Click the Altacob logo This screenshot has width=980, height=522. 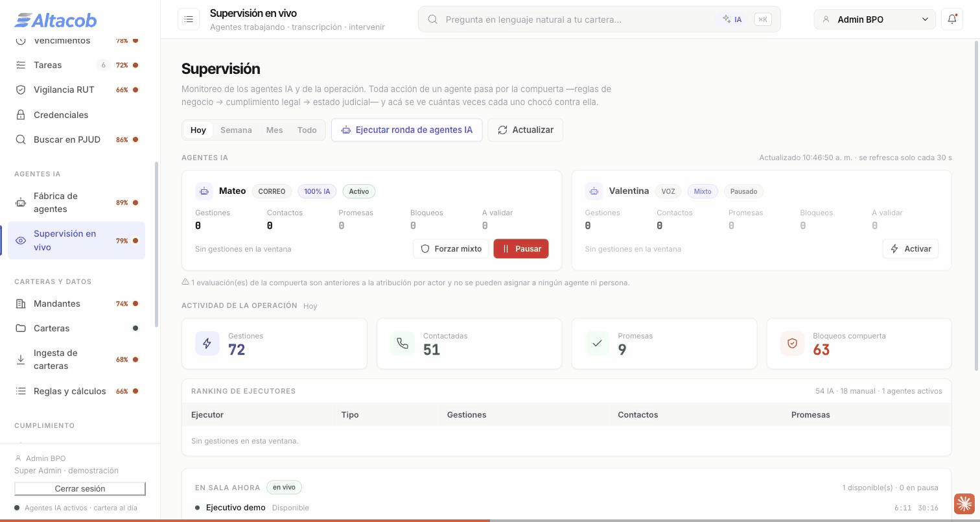[x=56, y=20]
